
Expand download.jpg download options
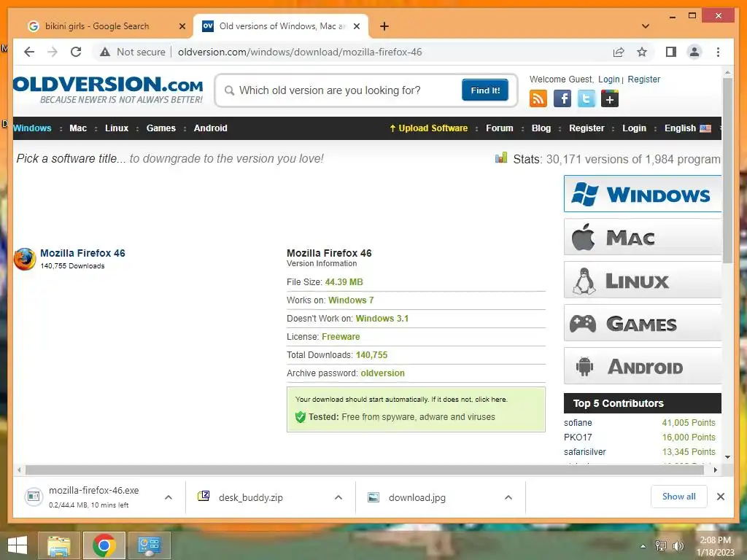point(508,497)
